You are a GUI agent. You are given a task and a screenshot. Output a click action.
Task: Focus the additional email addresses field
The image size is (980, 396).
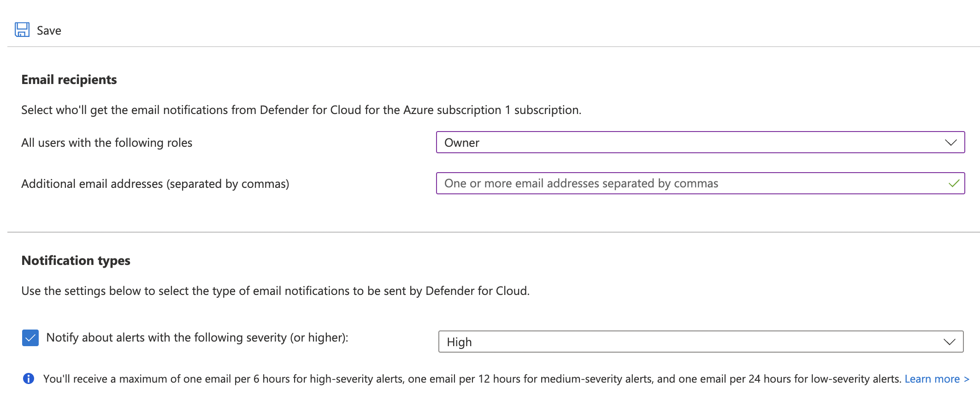700,183
